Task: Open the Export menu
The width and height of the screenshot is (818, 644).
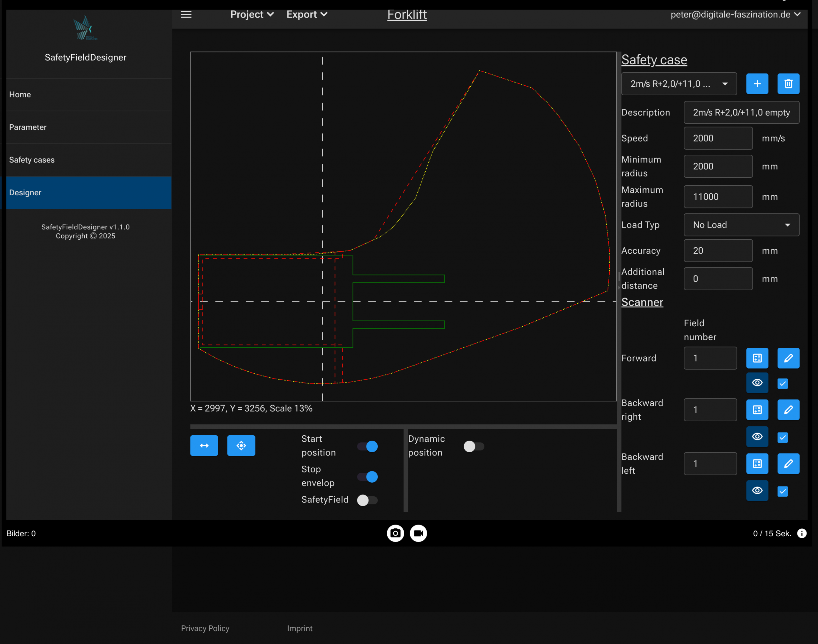Action: coord(306,14)
